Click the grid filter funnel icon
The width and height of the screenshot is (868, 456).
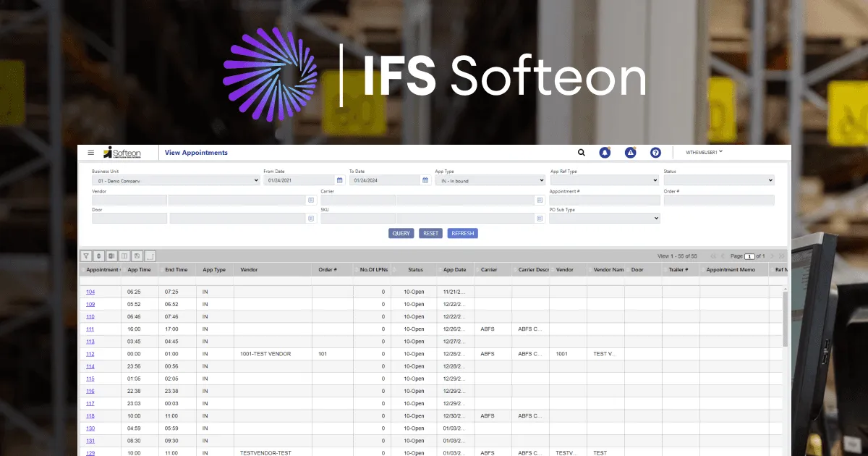coord(85,256)
